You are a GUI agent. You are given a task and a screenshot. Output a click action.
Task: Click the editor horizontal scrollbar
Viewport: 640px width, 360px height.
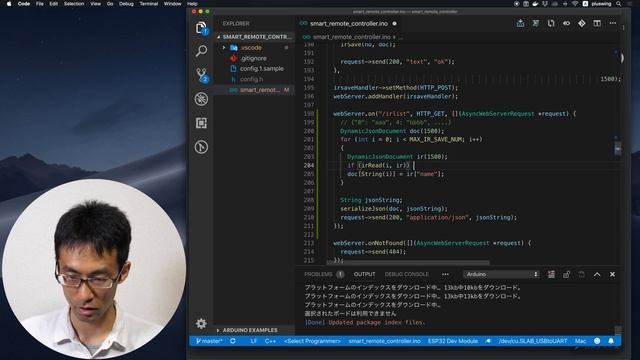click(x=408, y=262)
